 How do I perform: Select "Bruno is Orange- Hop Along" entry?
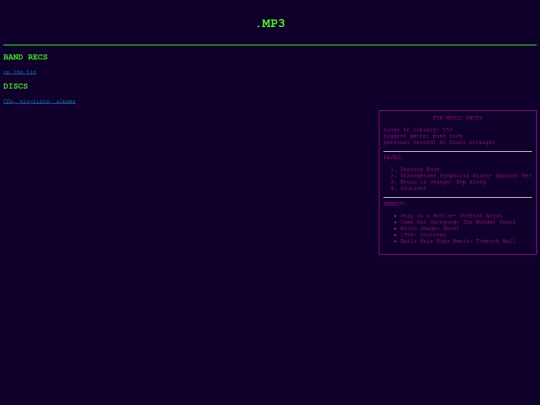pyautogui.click(x=443, y=182)
